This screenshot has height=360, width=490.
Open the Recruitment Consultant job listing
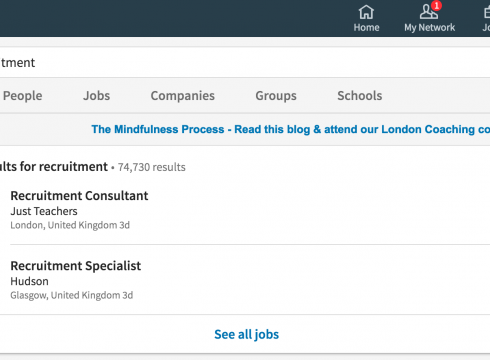click(x=79, y=196)
